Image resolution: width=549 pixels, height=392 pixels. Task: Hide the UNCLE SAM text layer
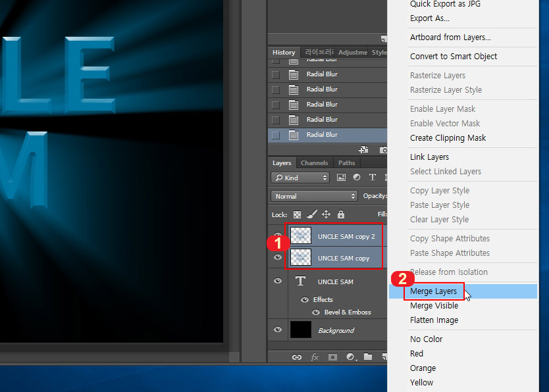pos(278,281)
